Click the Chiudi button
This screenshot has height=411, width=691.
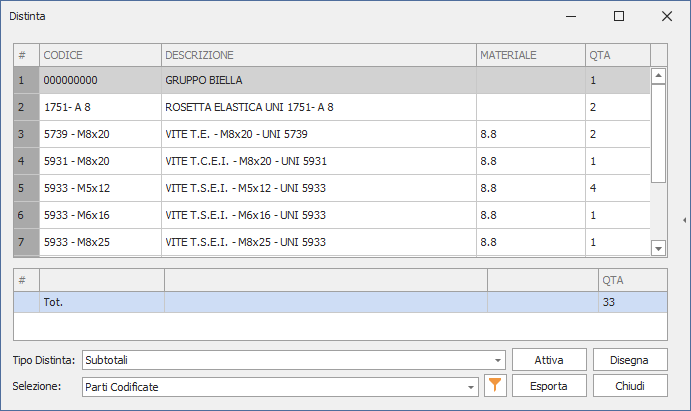[630, 386]
